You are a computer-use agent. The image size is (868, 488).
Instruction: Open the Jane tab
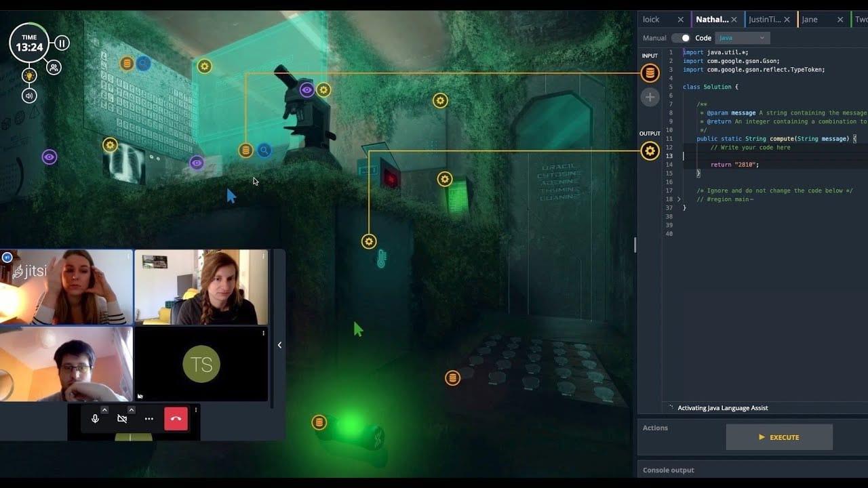pos(810,20)
